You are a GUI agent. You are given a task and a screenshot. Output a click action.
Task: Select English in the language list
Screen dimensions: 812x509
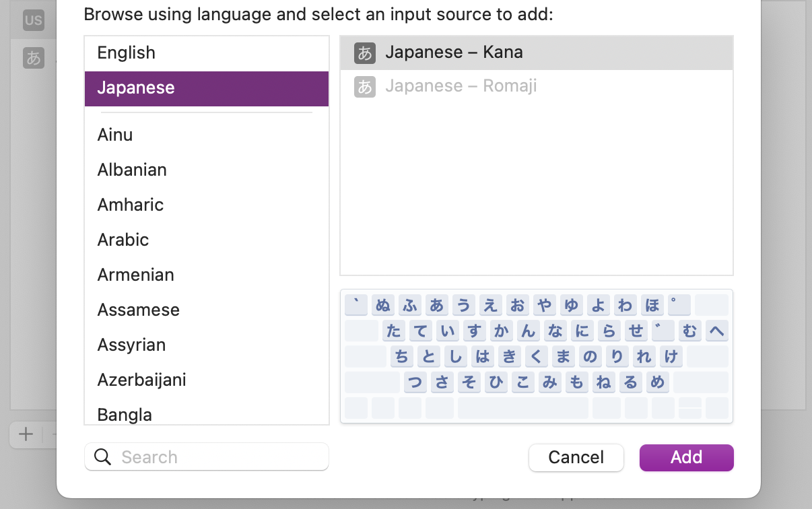126,53
